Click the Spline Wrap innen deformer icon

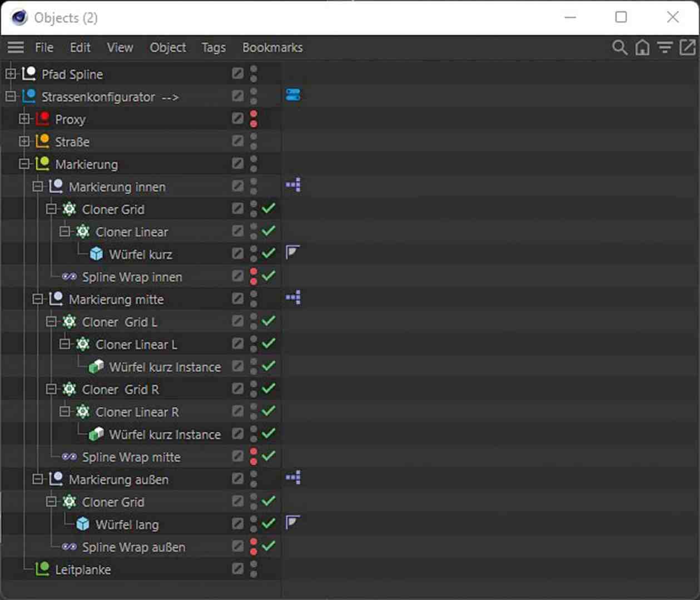tap(70, 276)
